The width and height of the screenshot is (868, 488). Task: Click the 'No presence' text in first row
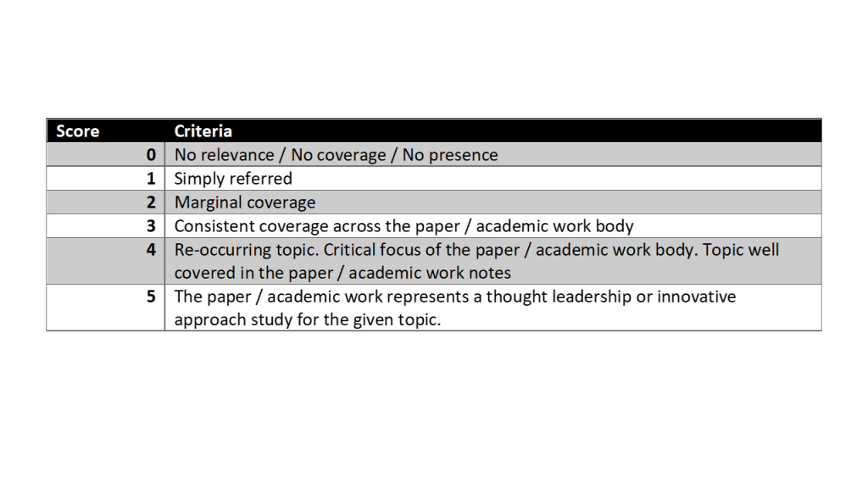click(x=450, y=155)
